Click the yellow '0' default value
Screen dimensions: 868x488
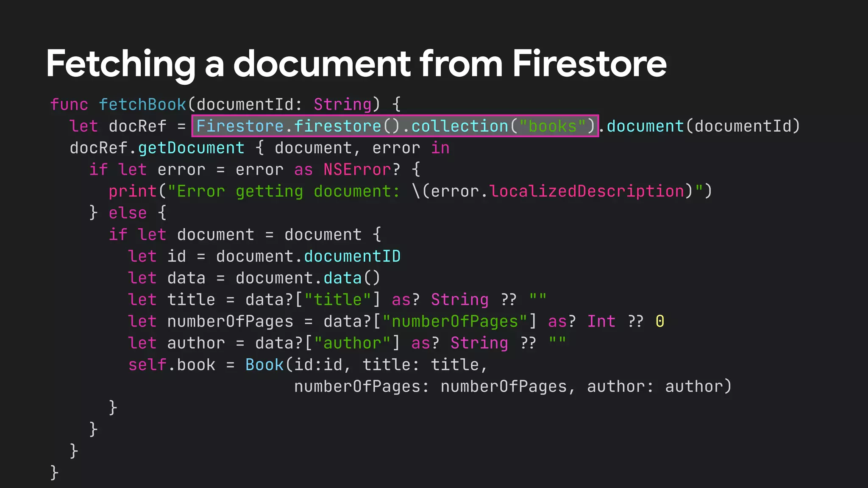pos(660,322)
